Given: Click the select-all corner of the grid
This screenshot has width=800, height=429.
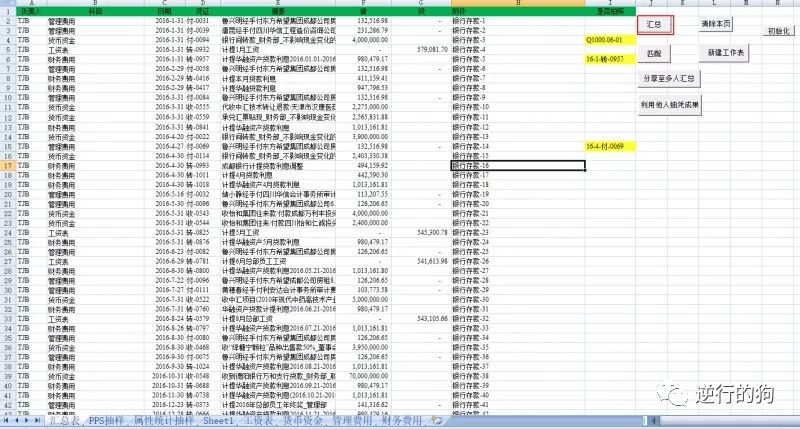Looking at the screenshot, I should 8,3.
